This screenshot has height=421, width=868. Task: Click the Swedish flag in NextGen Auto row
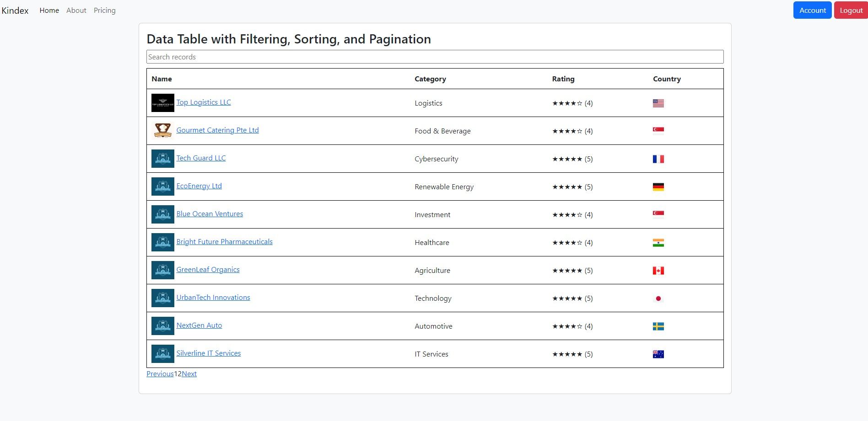(x=658, y=326)
